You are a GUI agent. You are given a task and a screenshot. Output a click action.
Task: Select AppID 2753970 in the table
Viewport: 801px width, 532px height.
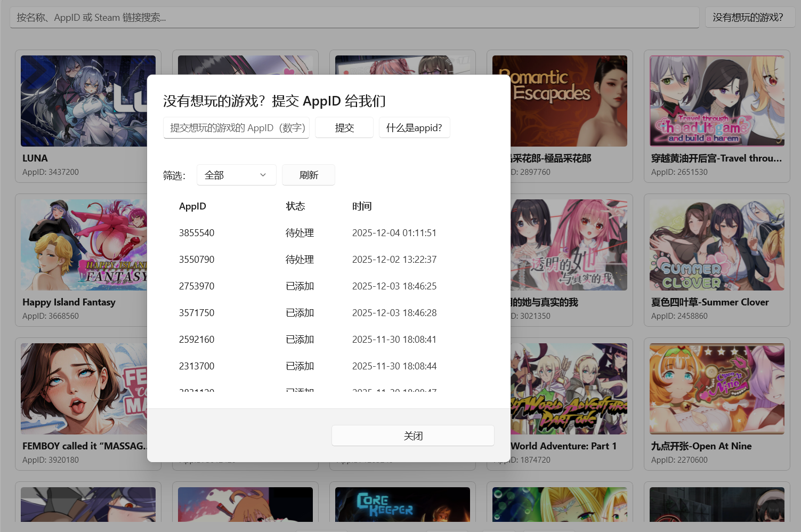click(x=197, y=286)
